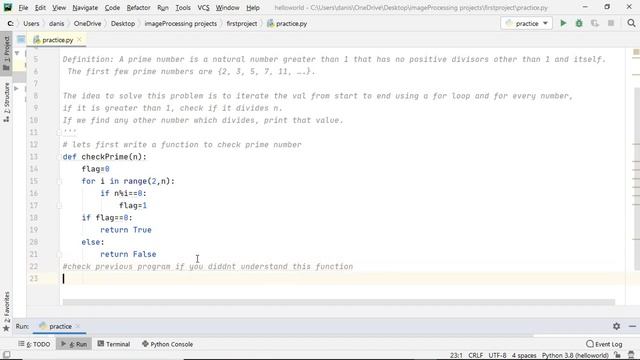Close the practice.py editor tab
The width and height of the screenshot is (640, 360).
click(79, 40)
